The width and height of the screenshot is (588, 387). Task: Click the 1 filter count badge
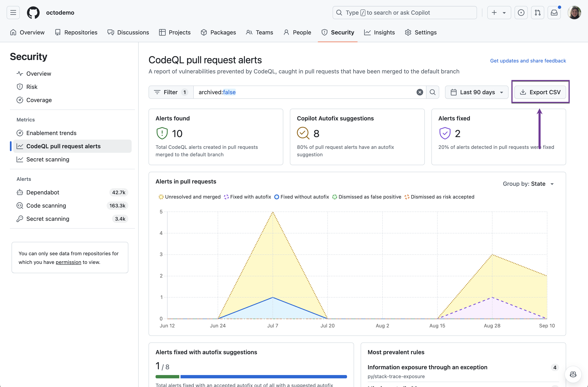coord(185,92)
